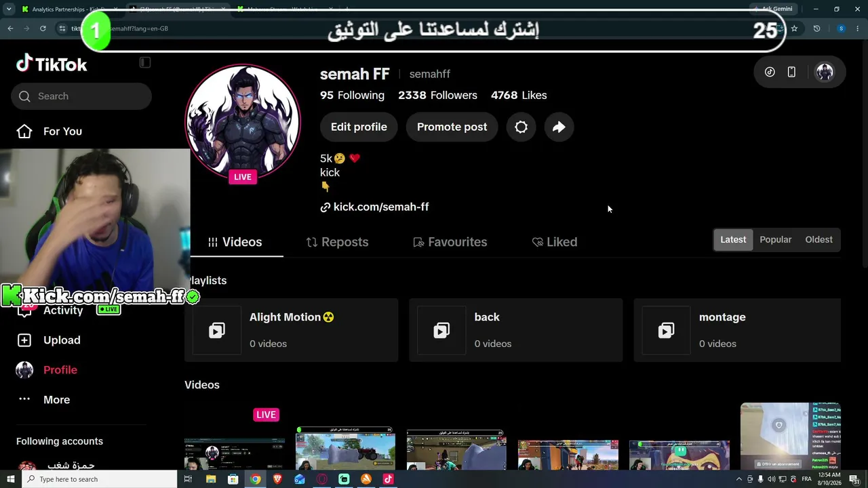
Task: Open profile settings gear icon
Action: [521, 127]
